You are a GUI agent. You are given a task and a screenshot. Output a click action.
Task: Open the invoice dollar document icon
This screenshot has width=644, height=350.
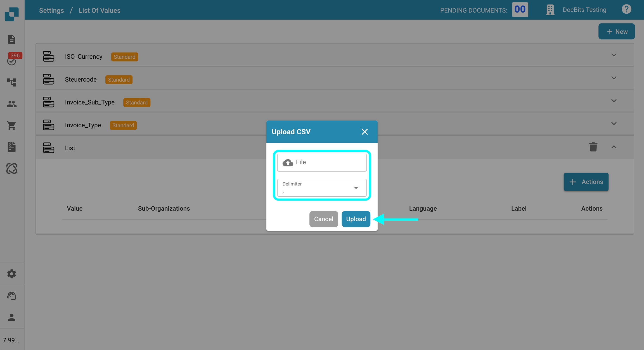pyautogui.click(x=11, y=147)
